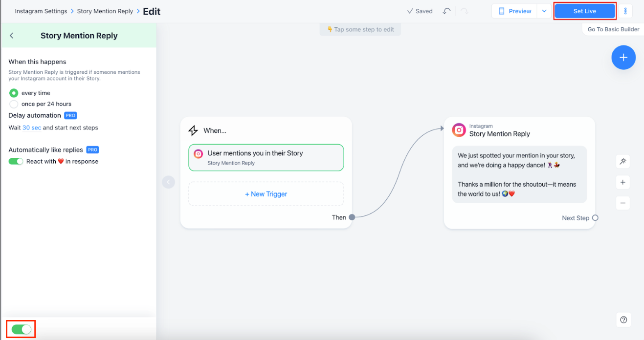
Task: Open the three-dot more options menu
Action: tap(625, 11)
